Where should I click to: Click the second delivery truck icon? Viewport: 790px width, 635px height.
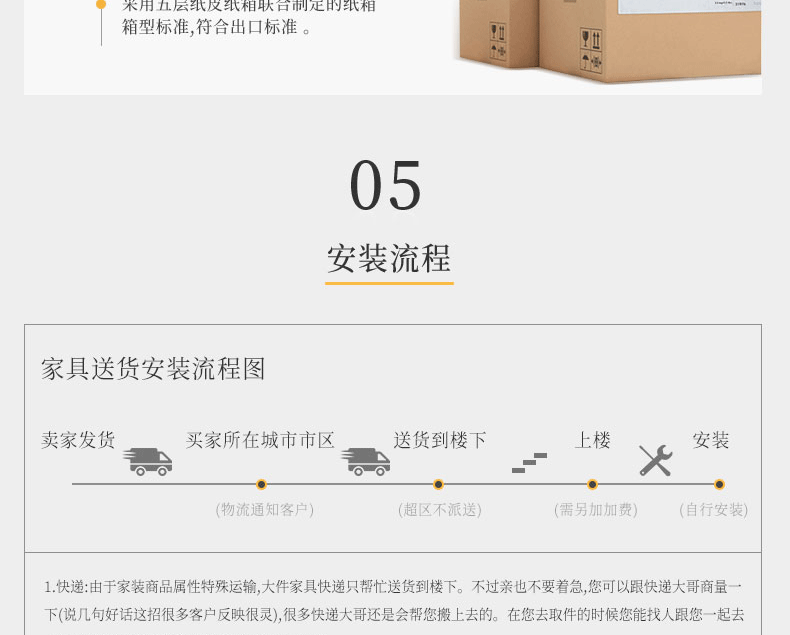tap(365, 461)
